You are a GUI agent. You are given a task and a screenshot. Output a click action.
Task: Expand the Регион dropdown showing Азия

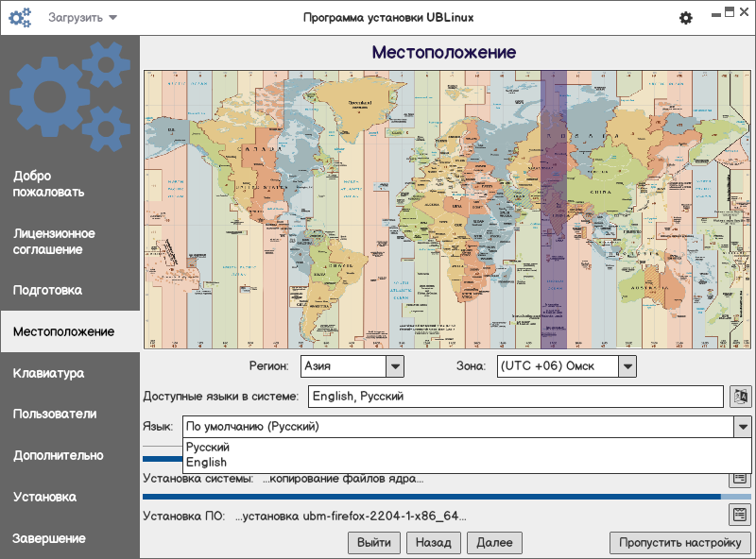(395, 366)
